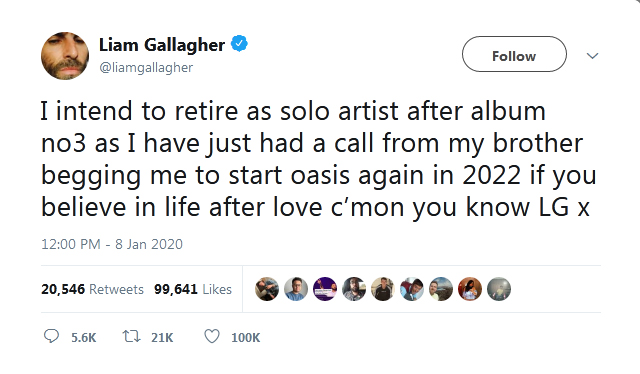Open the first liker avatar
The image size is (640, 374).
pos(267,289)
